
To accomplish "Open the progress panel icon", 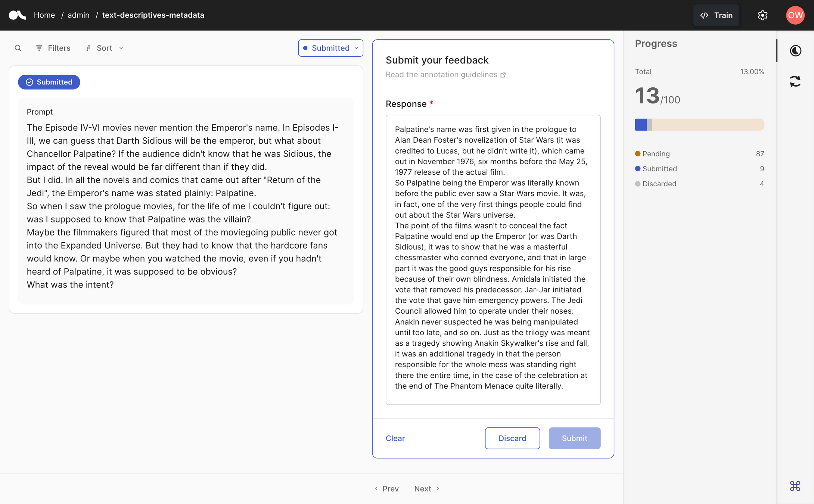I will 795,51.
